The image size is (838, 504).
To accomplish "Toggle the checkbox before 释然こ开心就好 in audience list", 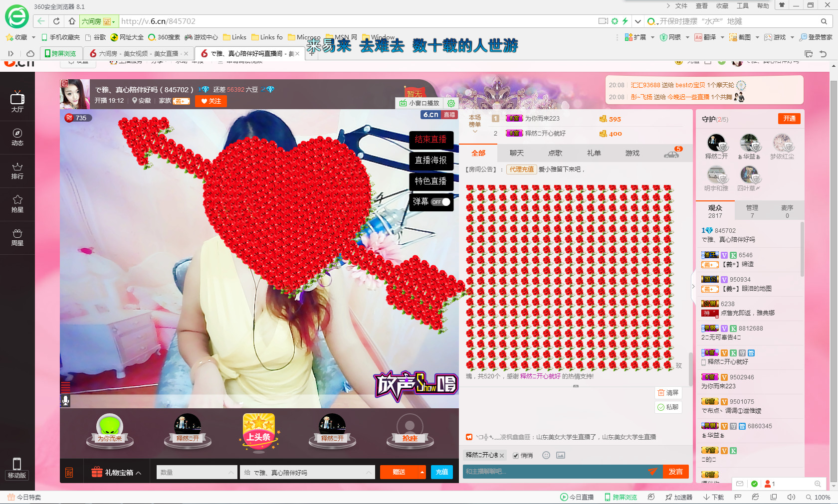I will click(x=704, y=362).
